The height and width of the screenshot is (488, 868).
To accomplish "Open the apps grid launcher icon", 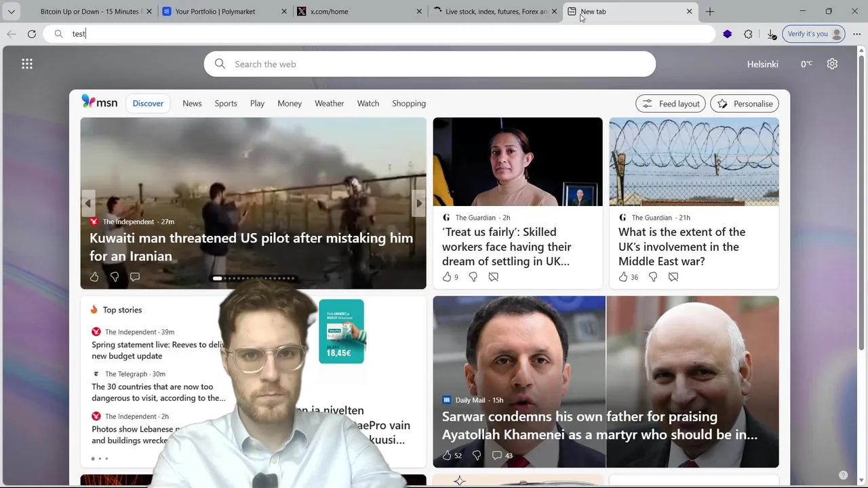I will click(27, 64).
